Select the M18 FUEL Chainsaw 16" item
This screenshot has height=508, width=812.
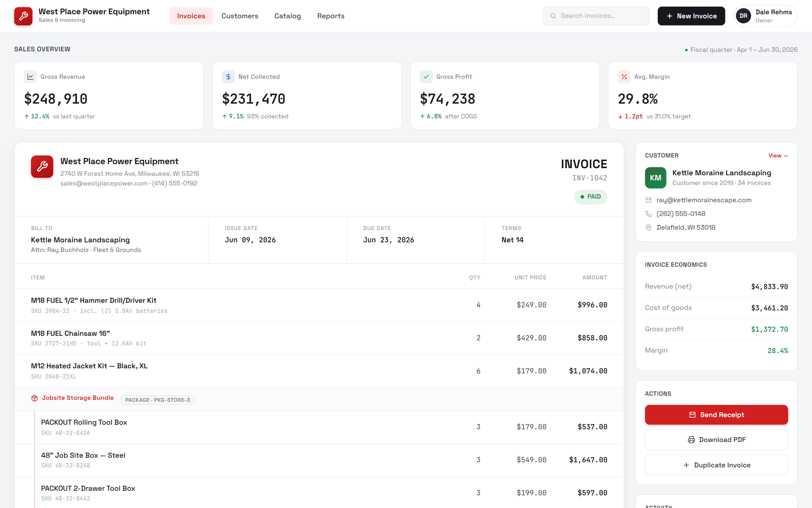pyautogui.click(x=319, y=338)
